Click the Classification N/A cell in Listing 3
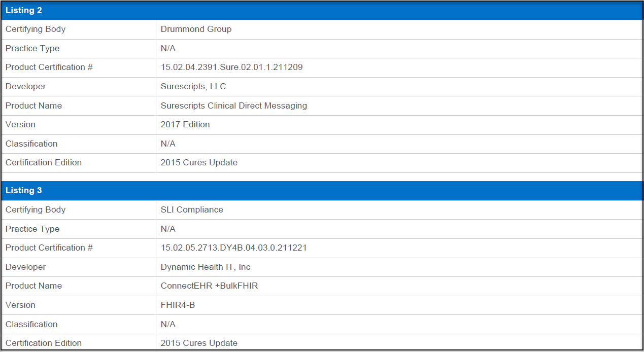The height and width of the screenshot is (352, 644). coord(167,324)
